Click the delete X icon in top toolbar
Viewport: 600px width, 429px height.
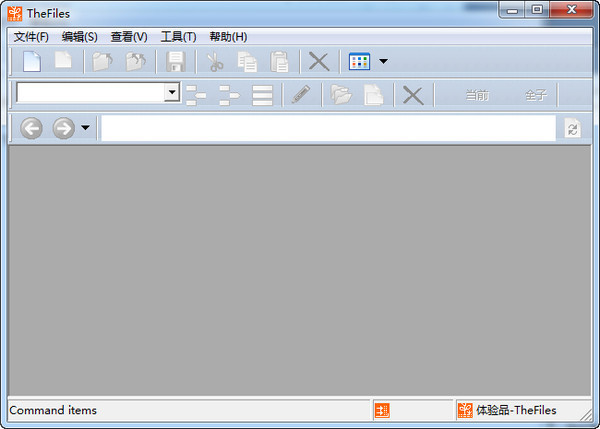(x=319, y=61)
